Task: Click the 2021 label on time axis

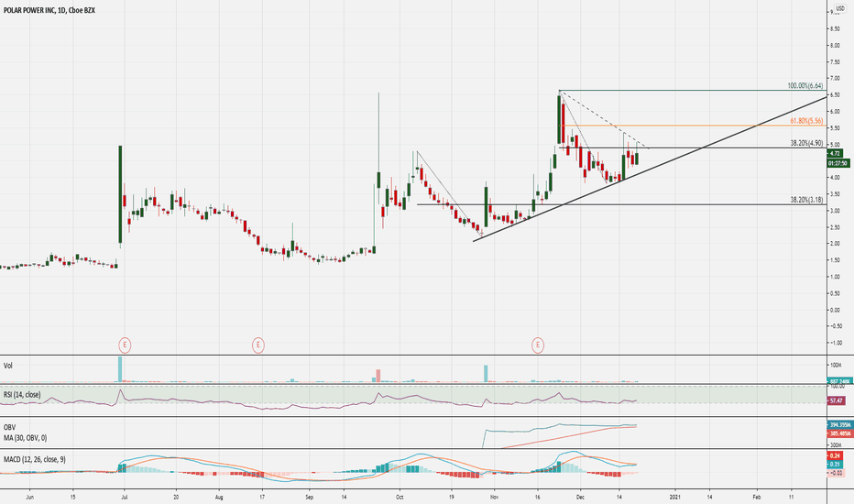Action: 674,497
